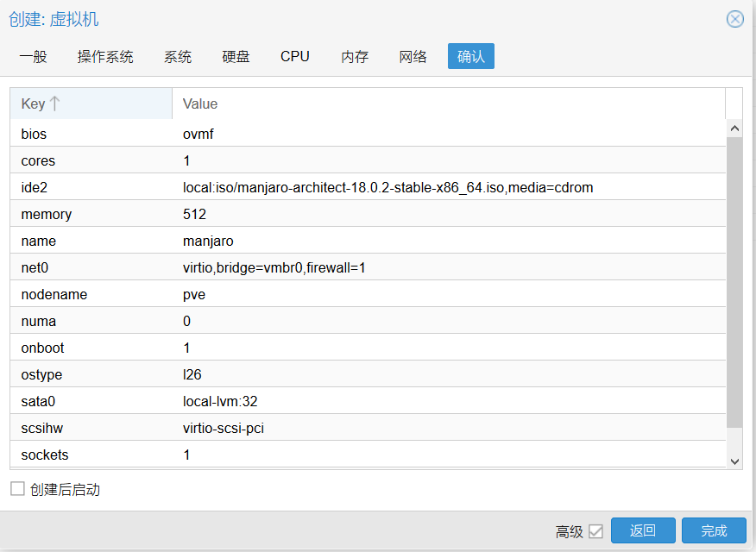The image size is (756, 552).
Task: Select the 确认 tab
Action: pos(470,57)
